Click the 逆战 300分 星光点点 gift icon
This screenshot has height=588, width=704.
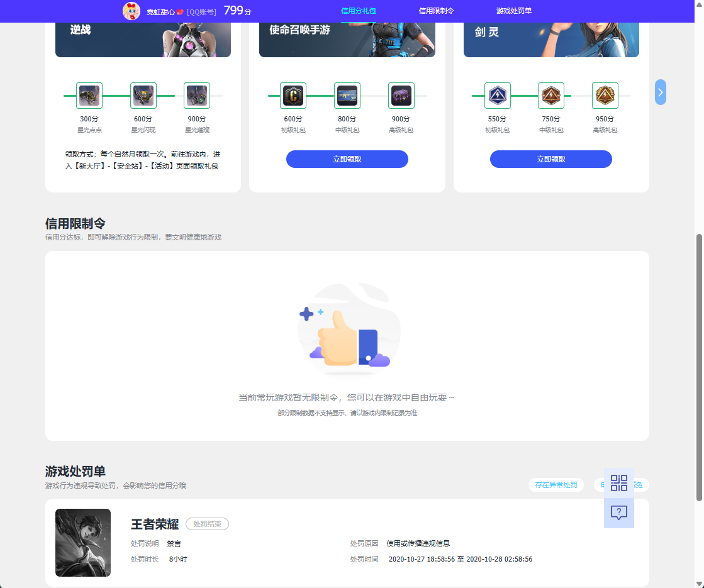click(89, 96)
